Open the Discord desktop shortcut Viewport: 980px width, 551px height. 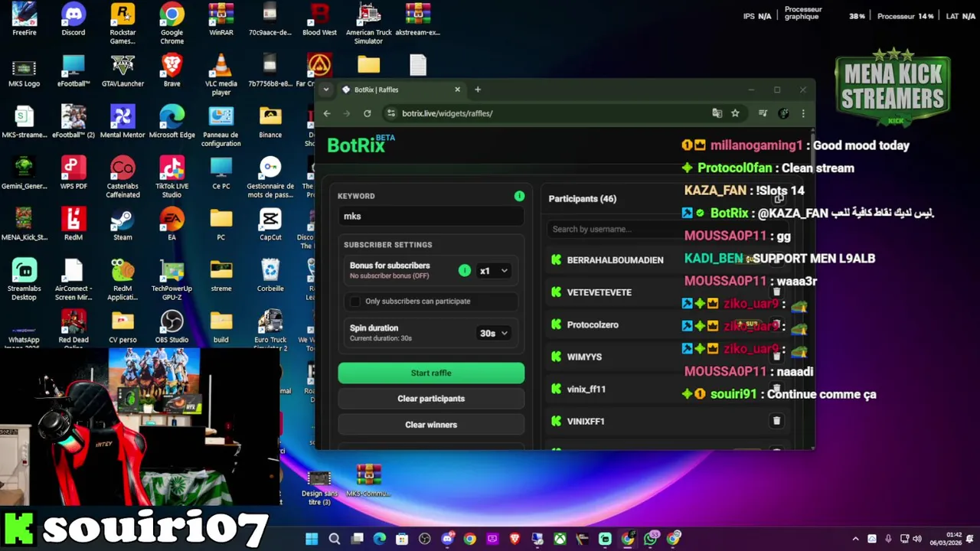tap(73, 20)
